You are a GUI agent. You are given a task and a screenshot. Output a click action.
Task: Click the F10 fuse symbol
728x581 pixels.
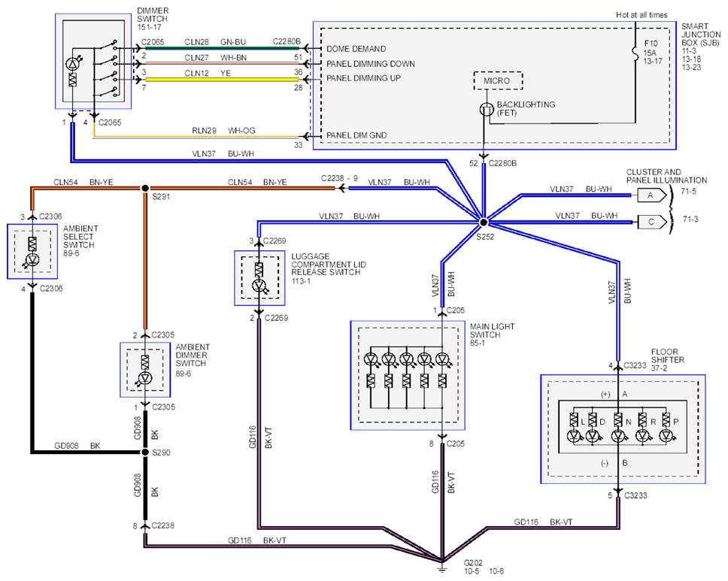tap(635, 53)
